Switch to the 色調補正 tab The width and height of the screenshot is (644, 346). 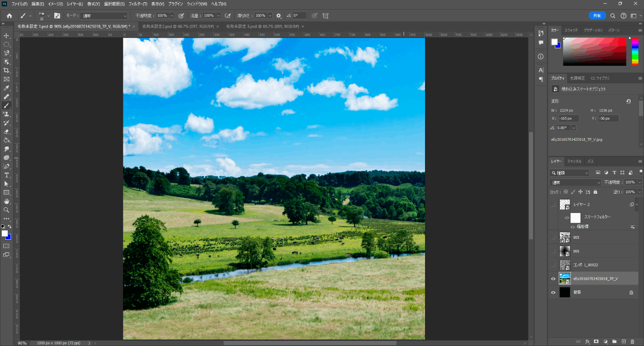coord(578,78)
